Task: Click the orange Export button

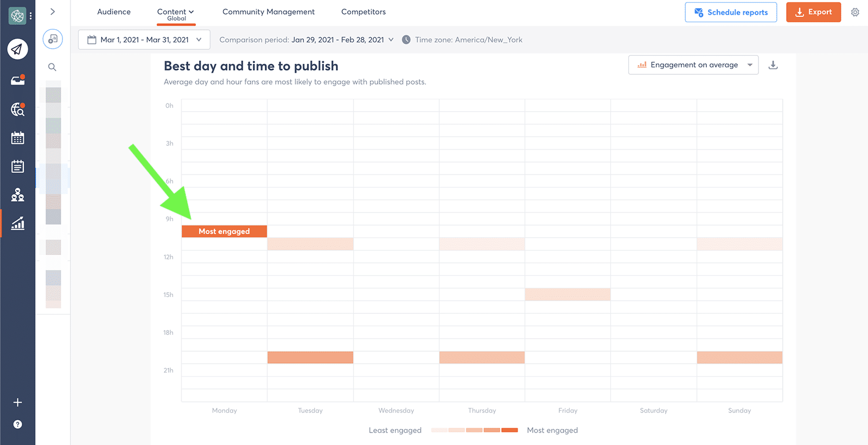Action: pyautogui.click(x=813, y=12)
